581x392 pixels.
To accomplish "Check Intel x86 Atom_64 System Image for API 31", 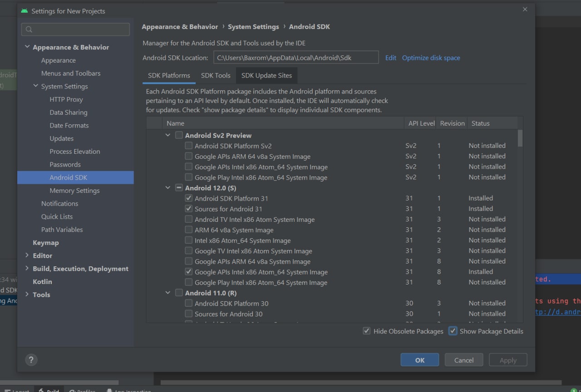I will point(188,240).
